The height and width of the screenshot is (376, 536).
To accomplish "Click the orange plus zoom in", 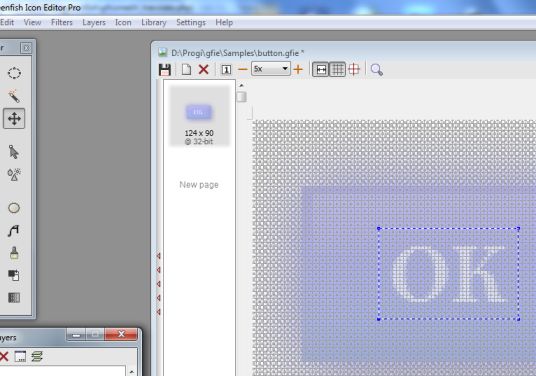I will pyautogui.click(x=298, y=69).
